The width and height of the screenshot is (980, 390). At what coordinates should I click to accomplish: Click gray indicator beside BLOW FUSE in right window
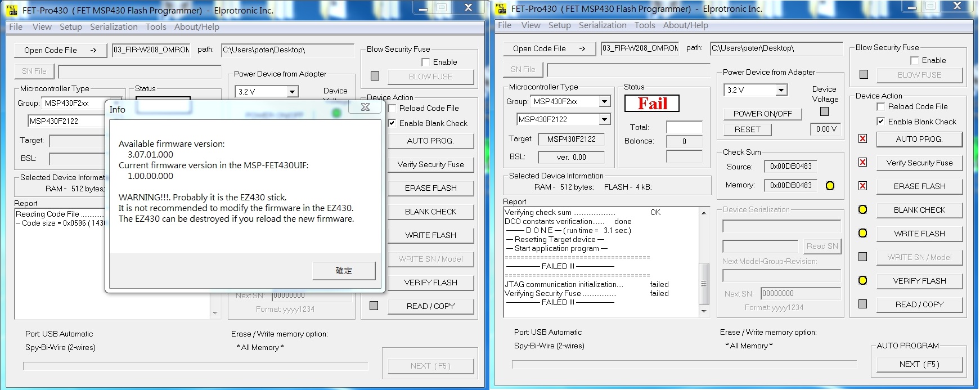pyautogui.click(x=864, y=74)
